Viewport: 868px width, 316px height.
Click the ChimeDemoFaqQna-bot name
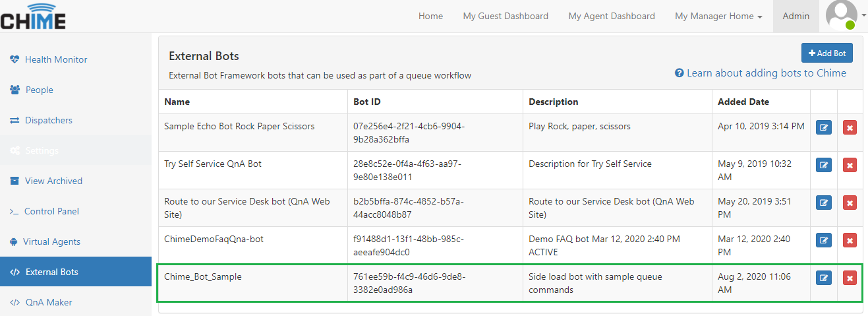(x=214, y=239)
